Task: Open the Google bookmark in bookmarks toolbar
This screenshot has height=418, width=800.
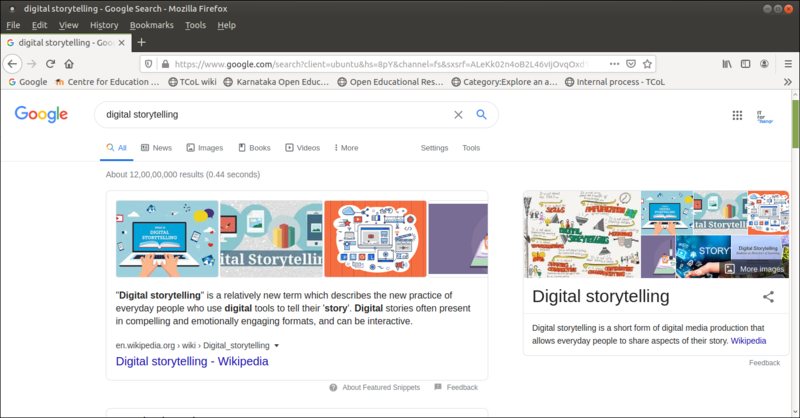Action: tap(28, 82)
